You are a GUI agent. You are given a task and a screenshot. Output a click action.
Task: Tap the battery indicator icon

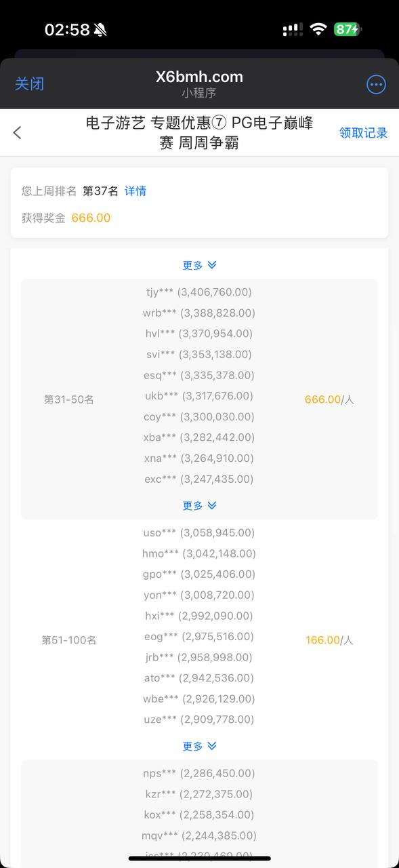(348, 29)
